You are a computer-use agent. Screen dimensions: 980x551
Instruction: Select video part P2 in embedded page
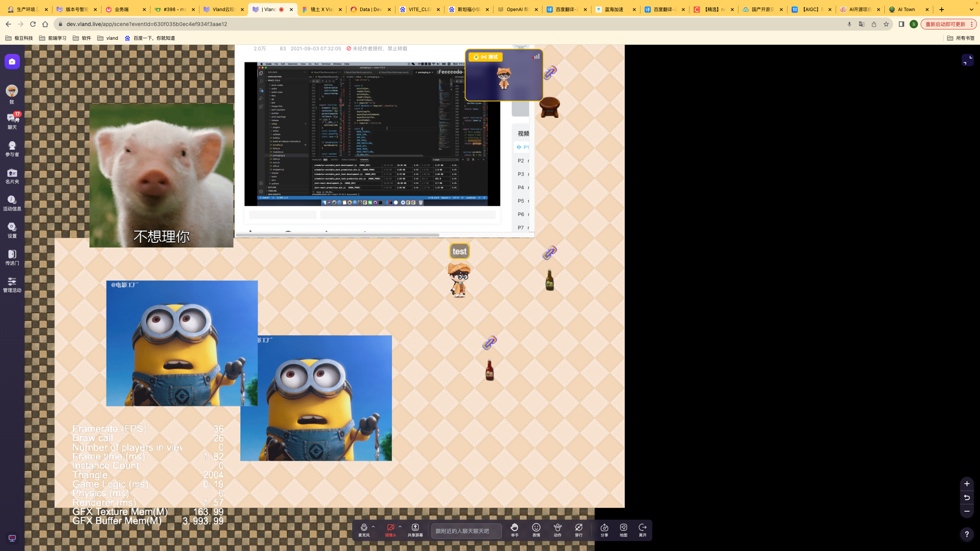[x=522, y=161]
